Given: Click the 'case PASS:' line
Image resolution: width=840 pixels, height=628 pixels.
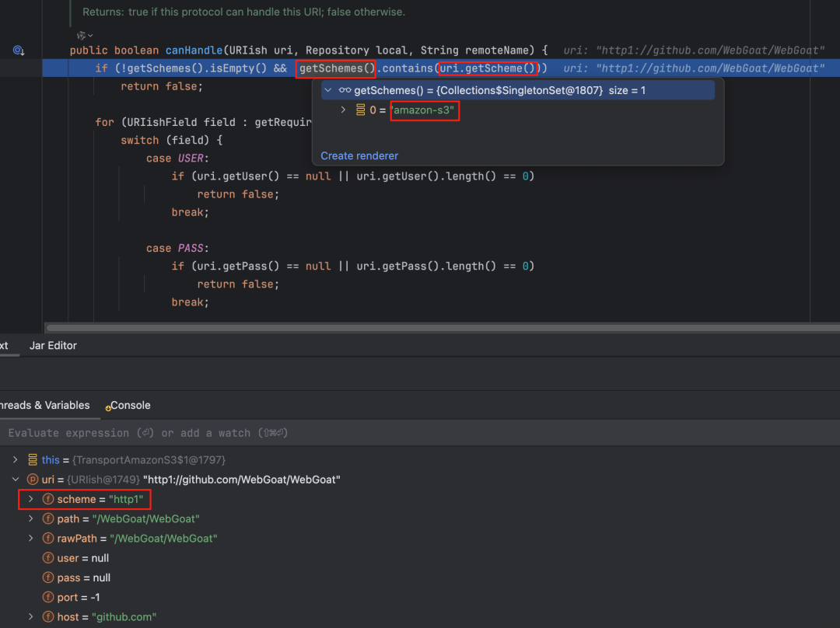Looking at the screenshot, I should tap(177, 249).
